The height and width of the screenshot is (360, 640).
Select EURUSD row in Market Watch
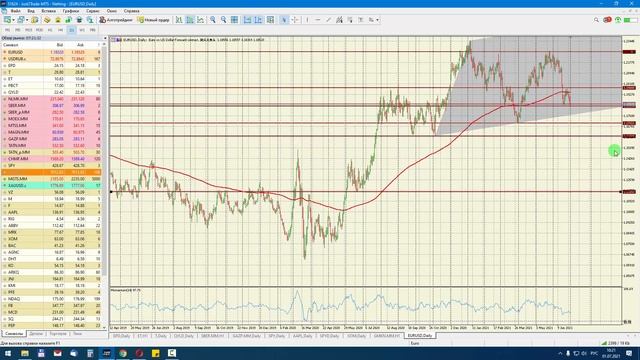pos(52,52)
